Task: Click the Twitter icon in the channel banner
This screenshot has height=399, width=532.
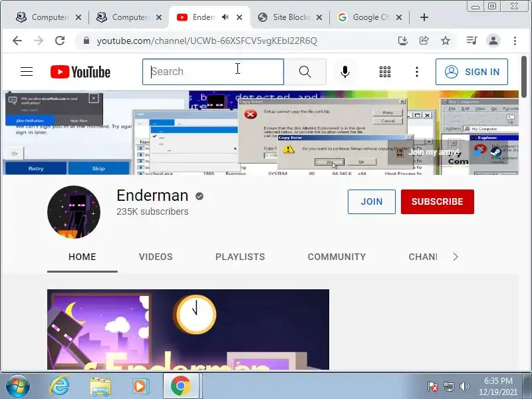Action: 479,150
